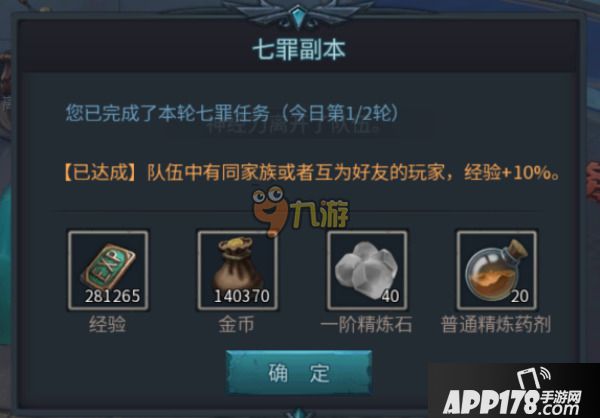This screenshot has width=600, height=418.
Task: Click the APP178 phone logo icon
Action: pyautogui.click(x=534, y=377)
